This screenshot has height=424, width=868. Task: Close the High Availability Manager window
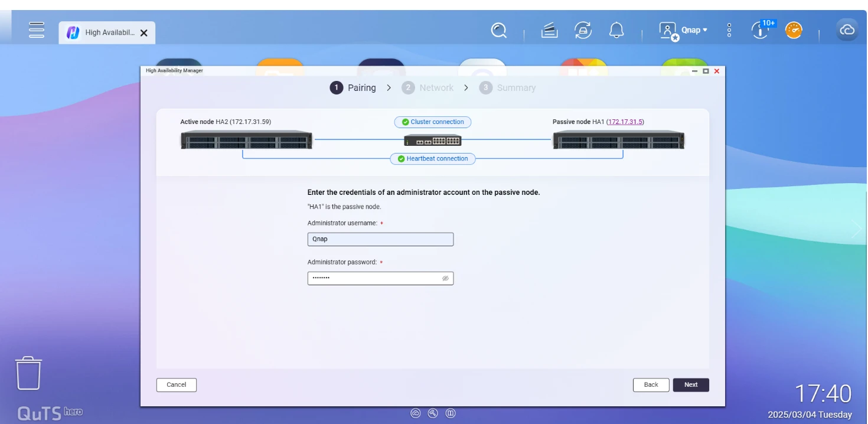coord(717,71)
